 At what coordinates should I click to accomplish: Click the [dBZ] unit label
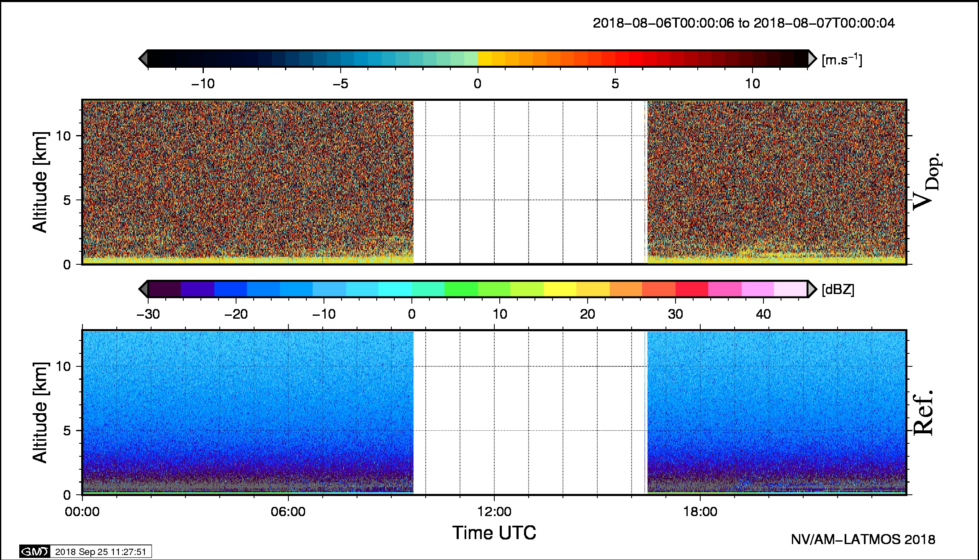838,289
